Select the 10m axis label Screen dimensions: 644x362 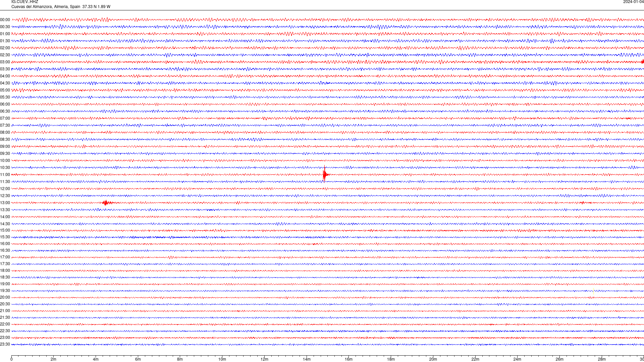[222, 359]
